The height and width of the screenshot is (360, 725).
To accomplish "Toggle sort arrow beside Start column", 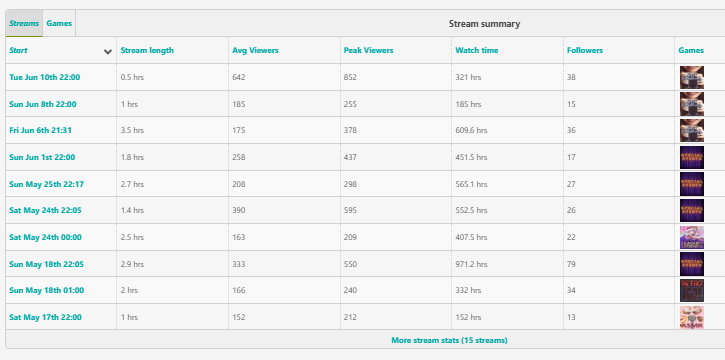I will pos(108,51).
